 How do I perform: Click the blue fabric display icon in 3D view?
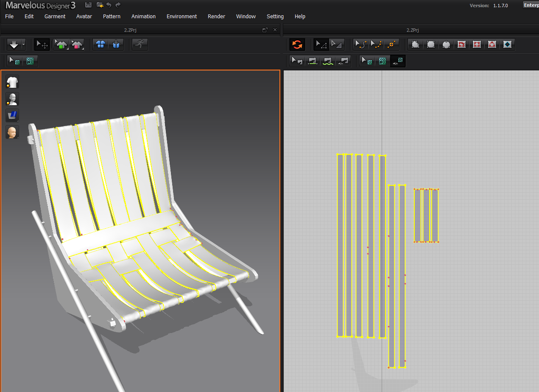click(x=12, y=115)
